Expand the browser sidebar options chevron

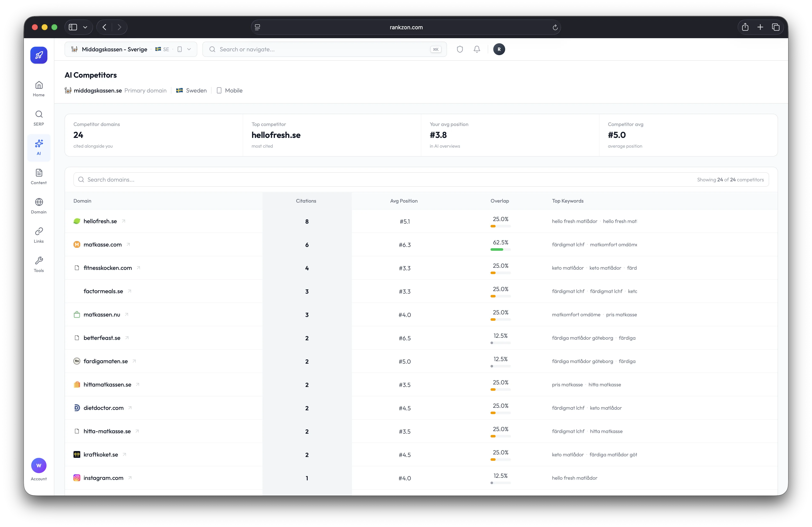click(x=85, y=27)
